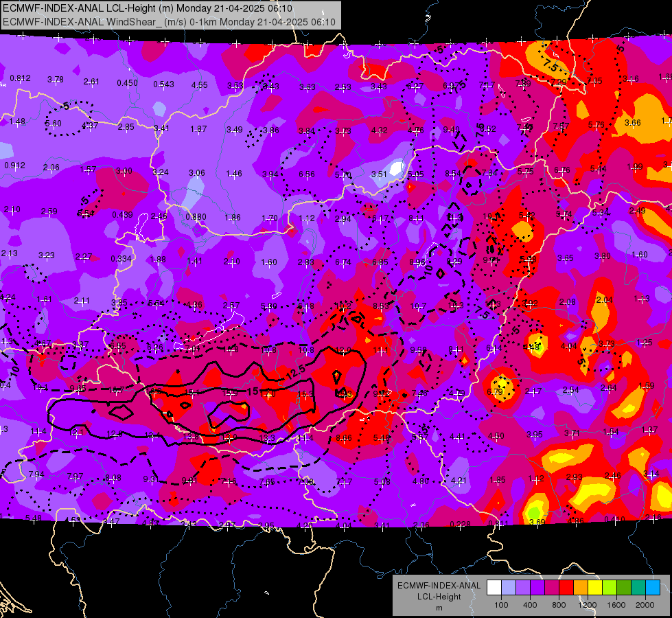672x618 pixels.
Task: Click the grid value 8.08
Action: [x=113, y=478]
